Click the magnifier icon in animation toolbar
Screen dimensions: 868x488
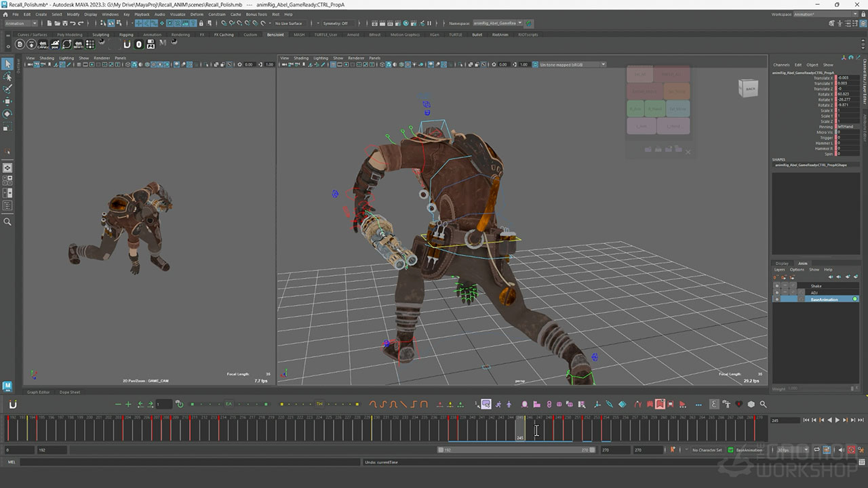[763, 405]
